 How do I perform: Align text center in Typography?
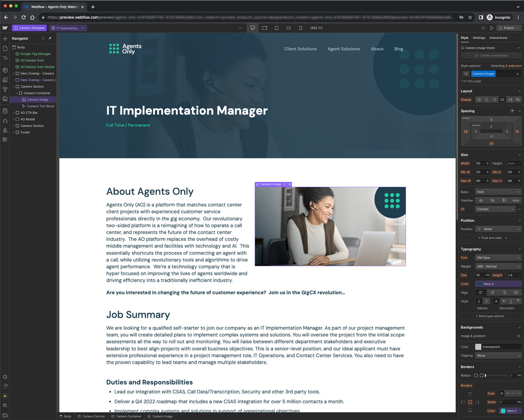pyautogui.click(x=492, y=292)
